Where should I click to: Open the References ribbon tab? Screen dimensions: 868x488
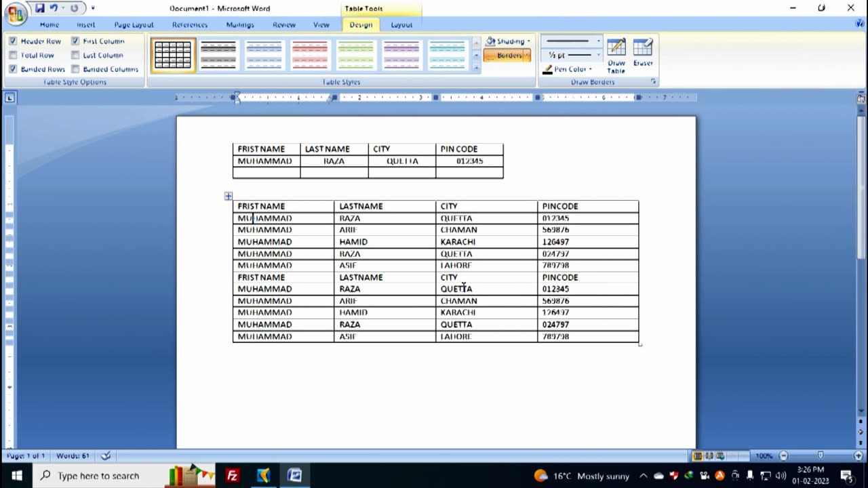click(190, 24)
